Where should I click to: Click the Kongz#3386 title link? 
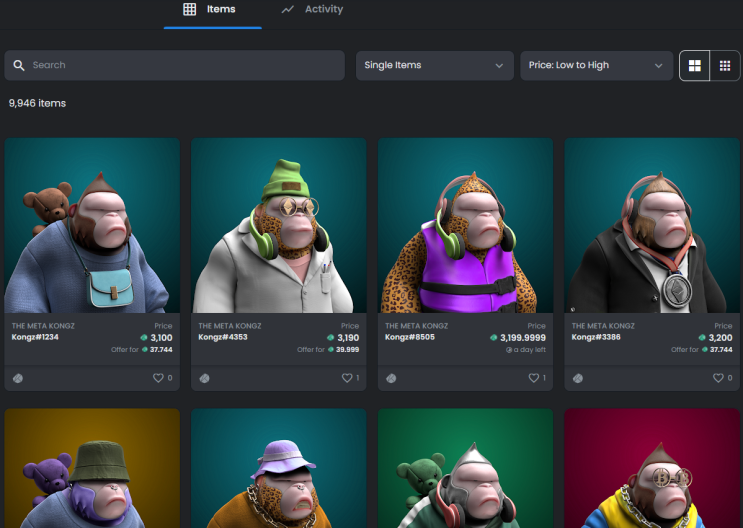coord(596,337)
